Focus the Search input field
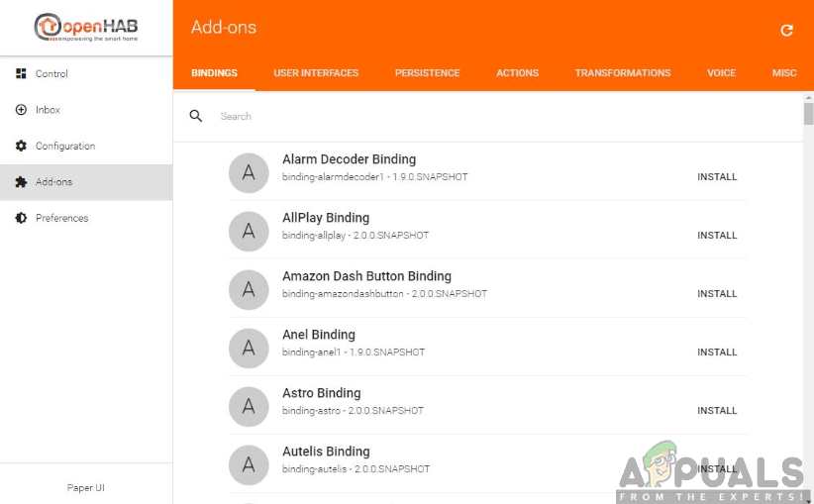This screenshot has width=814, height=504. click(x=504, y=116)
